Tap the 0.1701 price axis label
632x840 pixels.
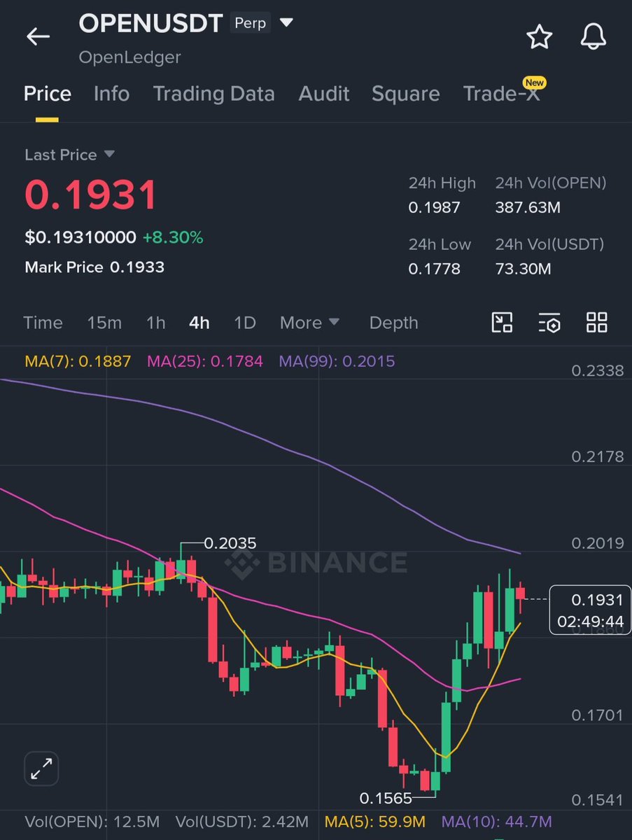click(x=597, y=715)
